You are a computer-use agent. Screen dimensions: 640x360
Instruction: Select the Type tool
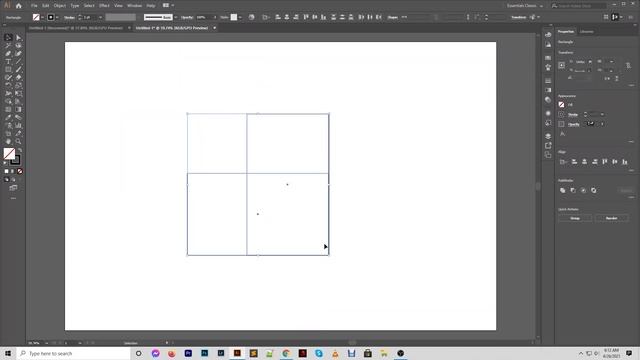pos(8,62)
